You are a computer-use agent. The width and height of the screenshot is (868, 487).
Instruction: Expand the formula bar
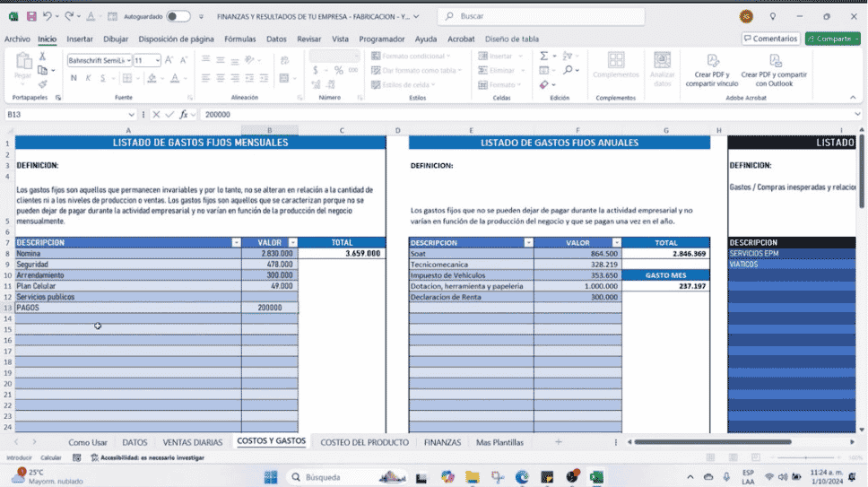pos(857,115)
